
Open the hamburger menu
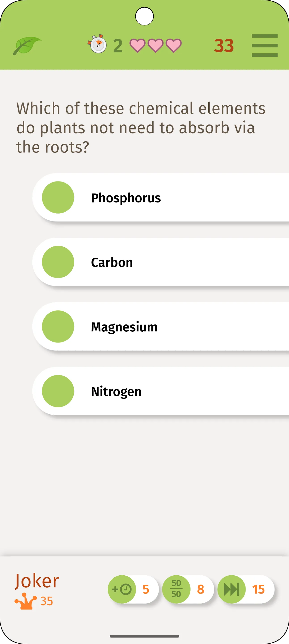(264, 45)
